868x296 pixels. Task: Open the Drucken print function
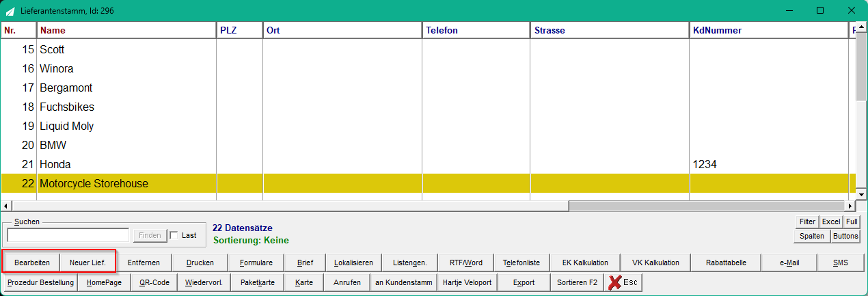click(x=200, y=263)
